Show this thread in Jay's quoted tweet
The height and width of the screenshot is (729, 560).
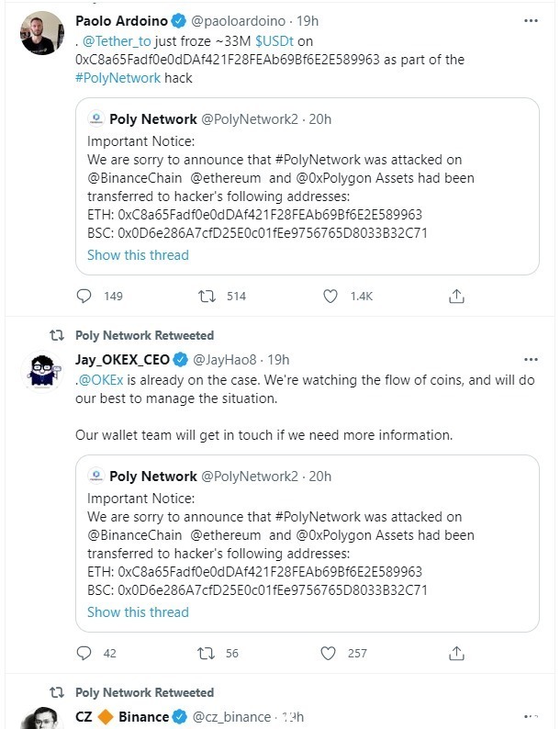click(138, 612)
